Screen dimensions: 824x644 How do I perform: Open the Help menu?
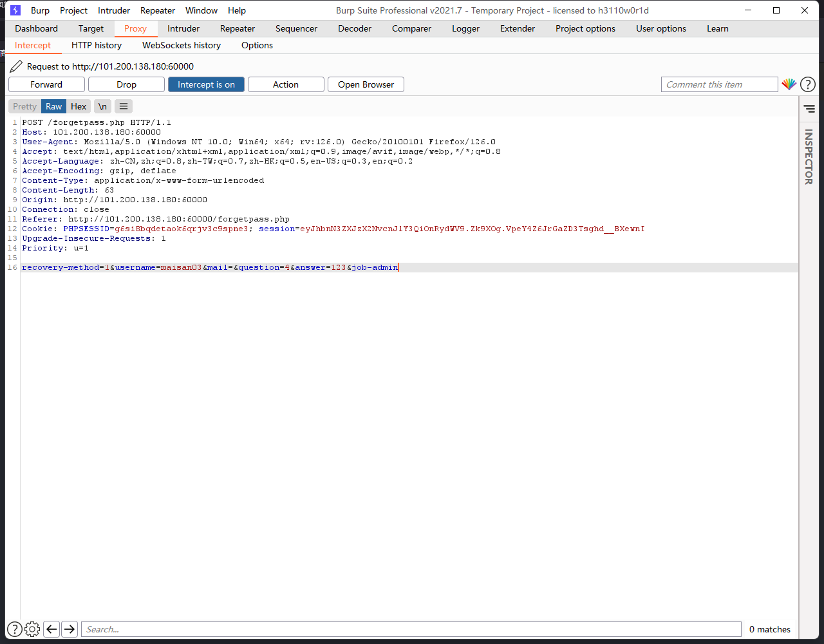tap(237, 10)
